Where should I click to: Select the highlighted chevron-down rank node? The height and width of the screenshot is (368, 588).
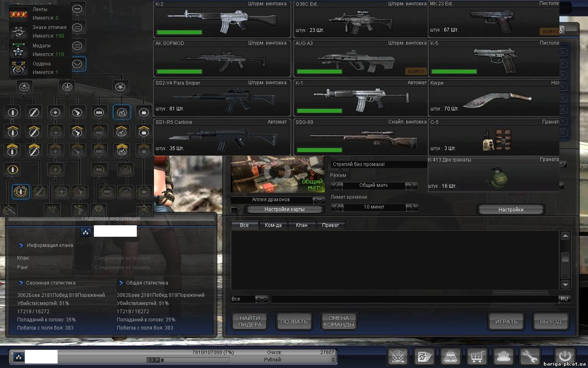pos(78,64)
